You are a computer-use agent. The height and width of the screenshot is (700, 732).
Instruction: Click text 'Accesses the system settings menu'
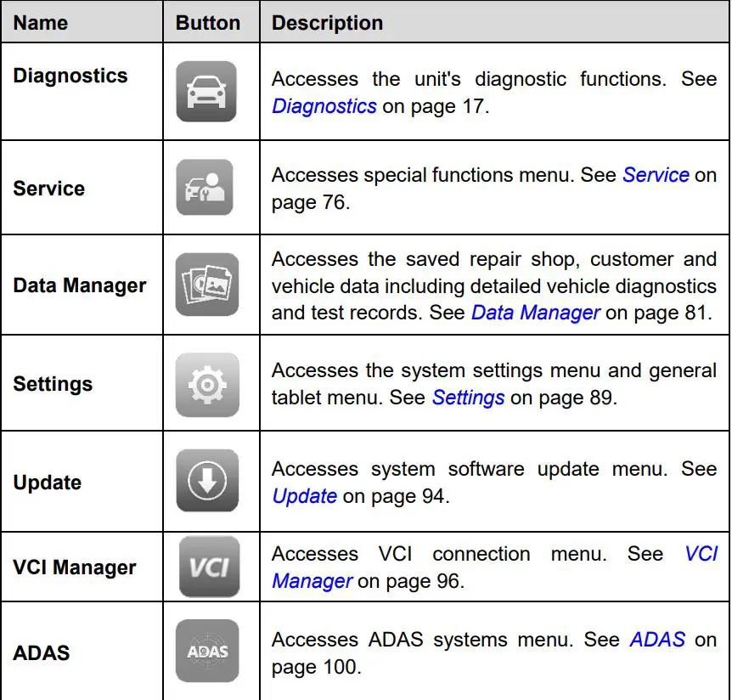[436, 370]
